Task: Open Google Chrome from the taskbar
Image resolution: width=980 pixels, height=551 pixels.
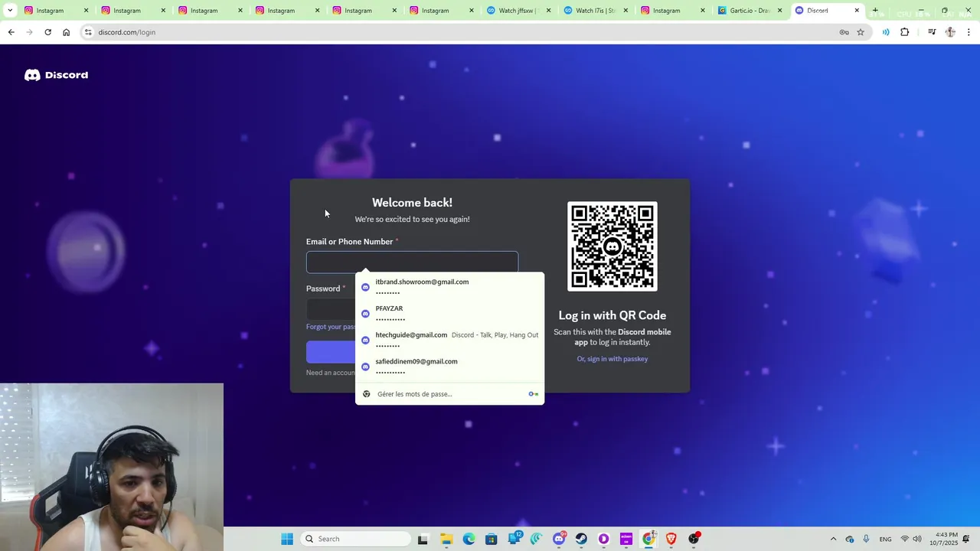Action: (648, 539)
